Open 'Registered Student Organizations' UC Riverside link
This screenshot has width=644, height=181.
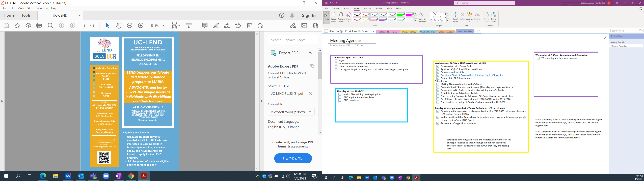tap(472, 75)
